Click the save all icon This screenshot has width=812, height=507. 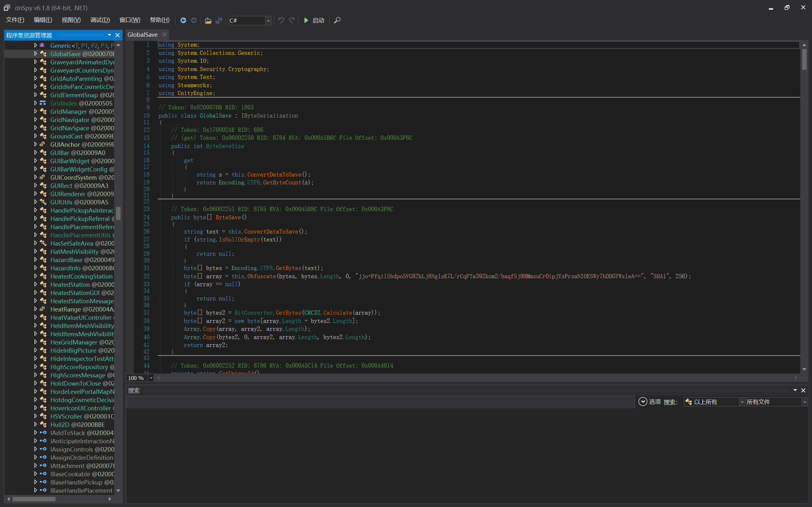pos(219,21)
